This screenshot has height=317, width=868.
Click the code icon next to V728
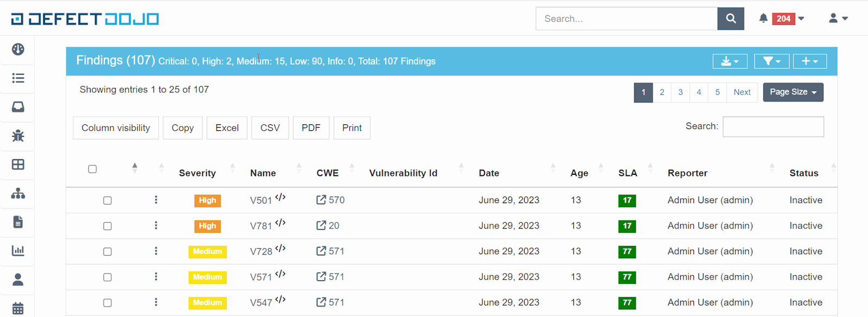point(280,248)
